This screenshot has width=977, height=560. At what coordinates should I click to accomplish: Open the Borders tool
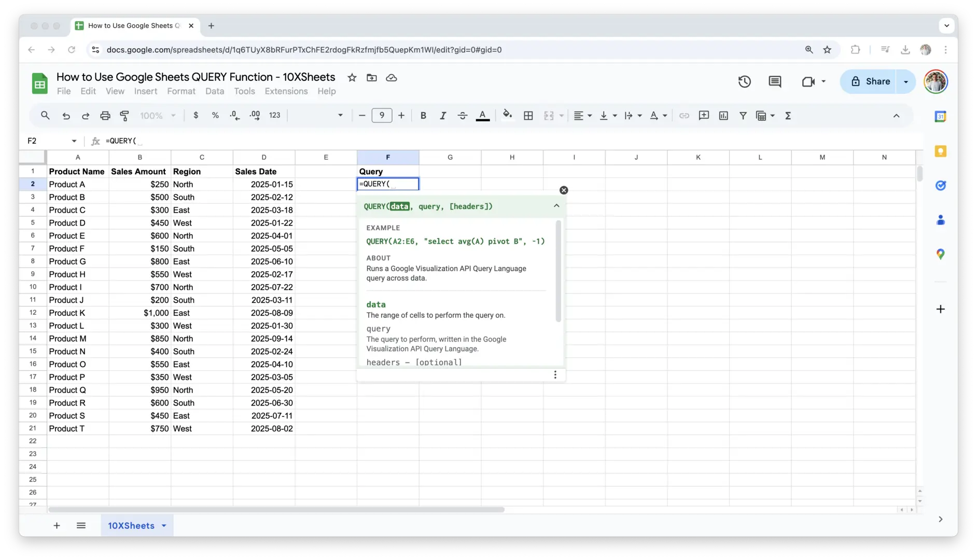coord(528,116)
